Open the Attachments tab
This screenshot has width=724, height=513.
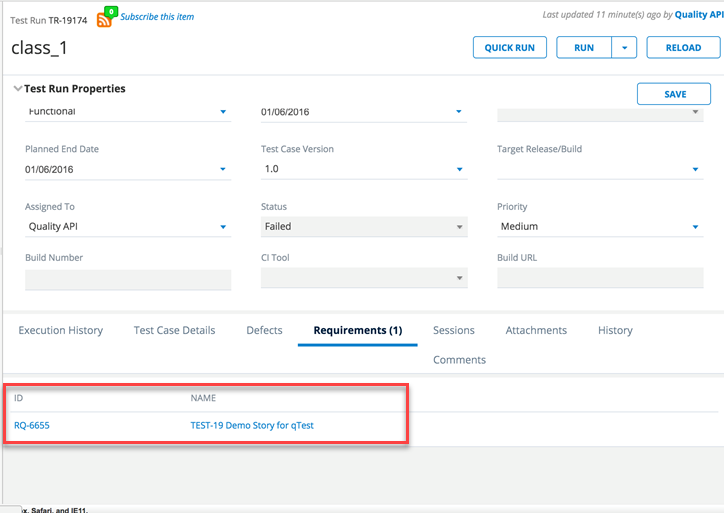click(536, 331)
